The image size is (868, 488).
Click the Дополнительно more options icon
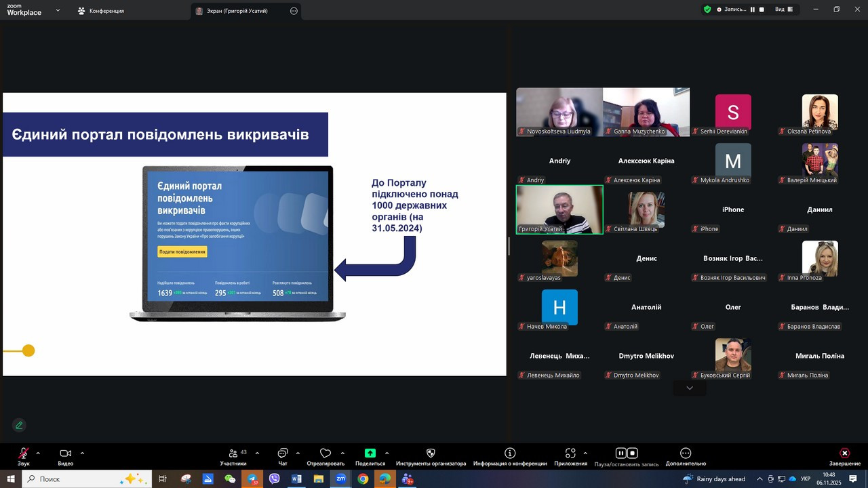click(686, 453)
